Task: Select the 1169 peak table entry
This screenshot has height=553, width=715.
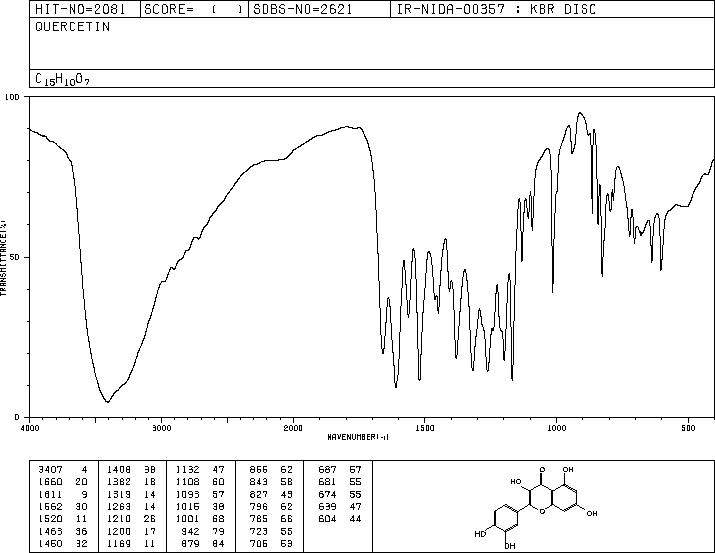Action: [x=131, y=544]
